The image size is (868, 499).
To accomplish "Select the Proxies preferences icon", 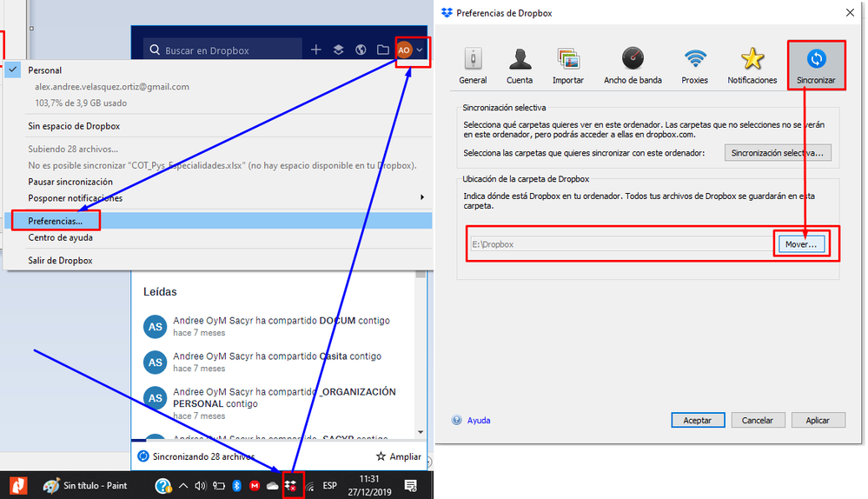I will (x=694, y=66).
